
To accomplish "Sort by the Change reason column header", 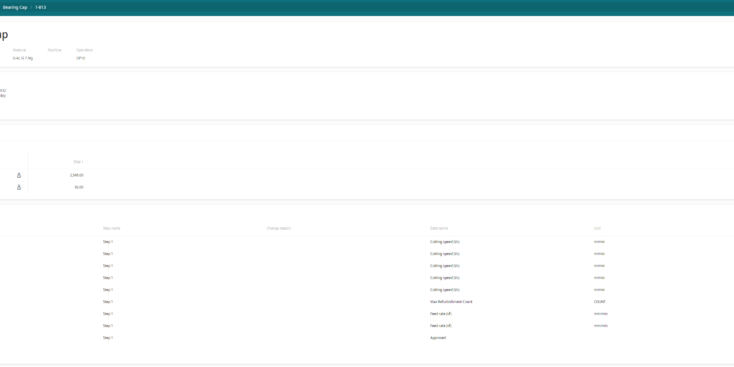I will 279,228.
